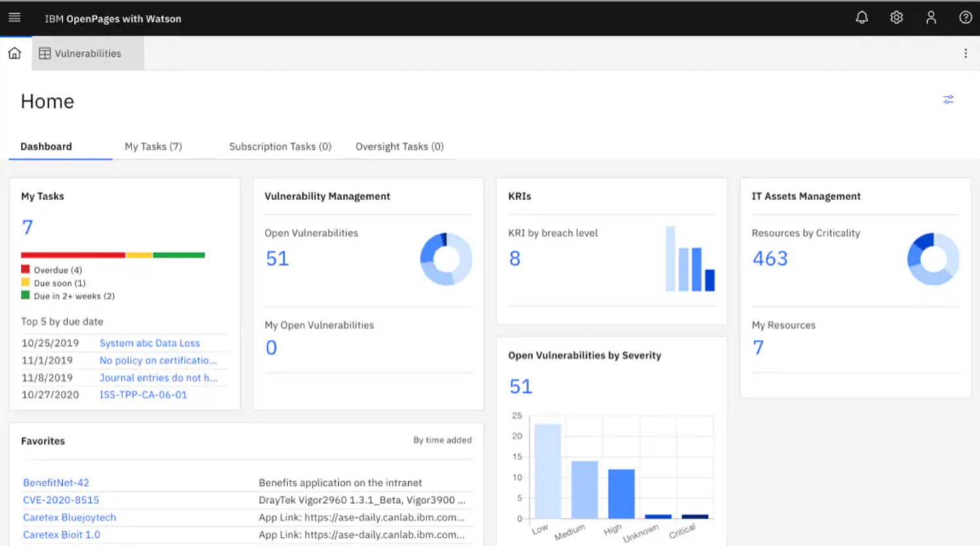Open the My Tasks (7) tab
Viewport: 980px width, 546px height.
(153, 146)
